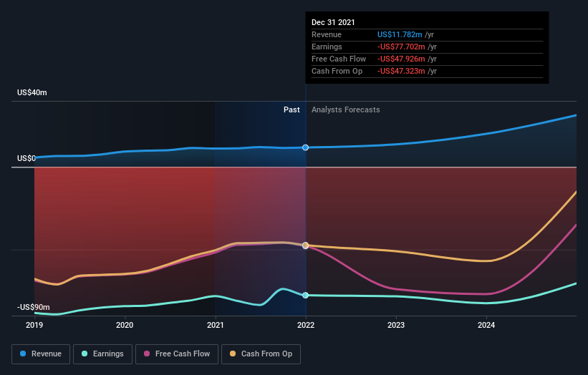Viewport: 588px width, 375px height.
Task: Toggle the Free Cash Flow legend button
Action: 177,354
